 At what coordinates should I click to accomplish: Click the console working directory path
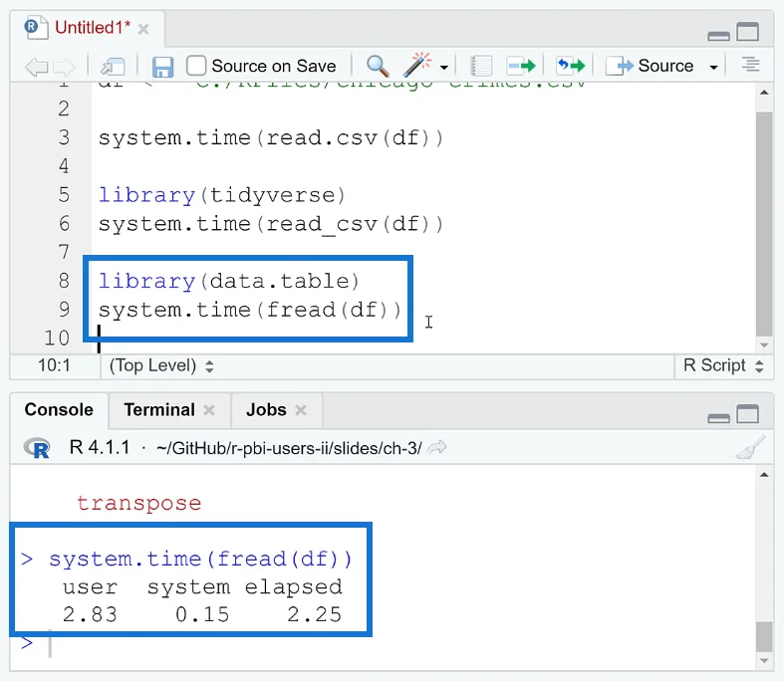coord(289,448)
